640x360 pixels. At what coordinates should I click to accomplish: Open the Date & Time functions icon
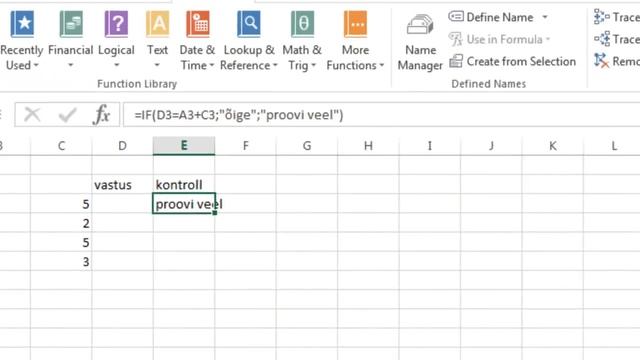point(198,24)
